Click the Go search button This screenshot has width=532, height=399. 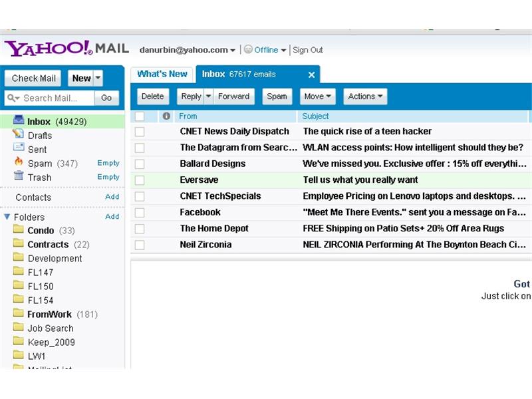click(106, 98)
